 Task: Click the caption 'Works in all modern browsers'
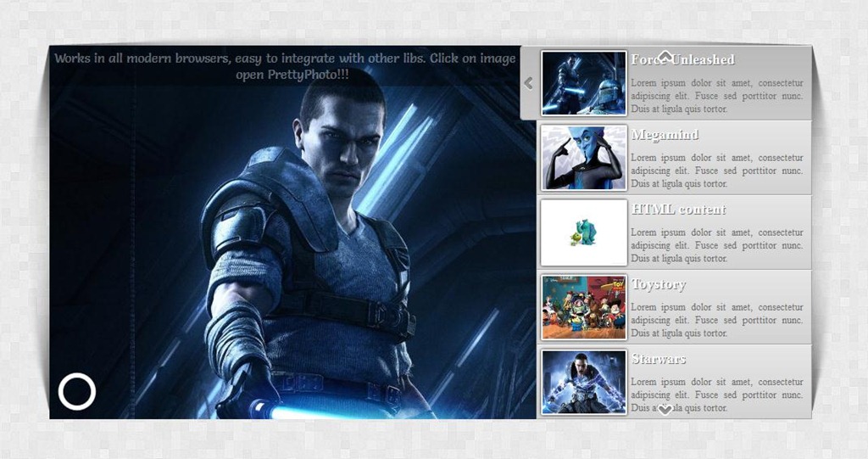(285, 66)
